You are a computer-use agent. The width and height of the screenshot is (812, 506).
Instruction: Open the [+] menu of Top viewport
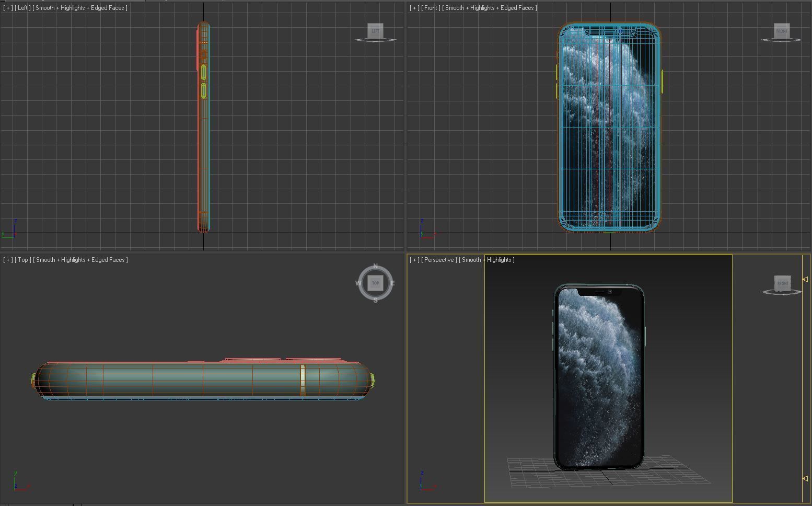click(x=7, y=260)
